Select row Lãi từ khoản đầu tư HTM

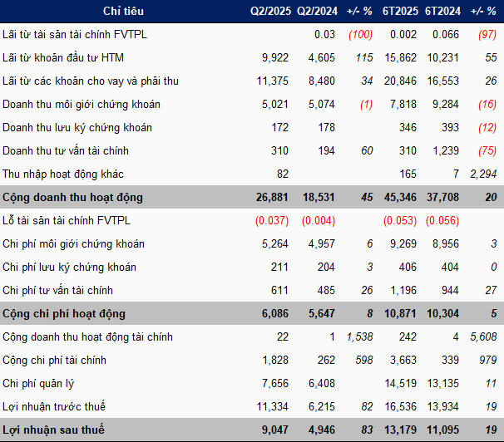click(x=252, y=58)
